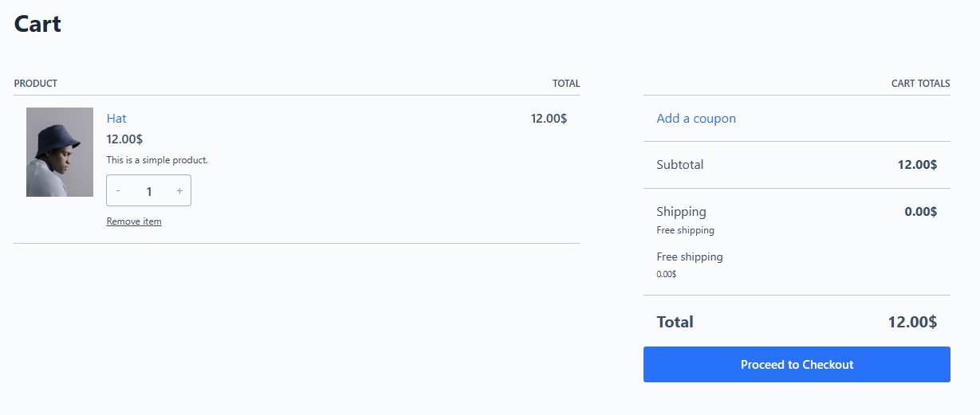Open the Hat product name link
This screenshot has height=415, width=980.
pos(116,119)
